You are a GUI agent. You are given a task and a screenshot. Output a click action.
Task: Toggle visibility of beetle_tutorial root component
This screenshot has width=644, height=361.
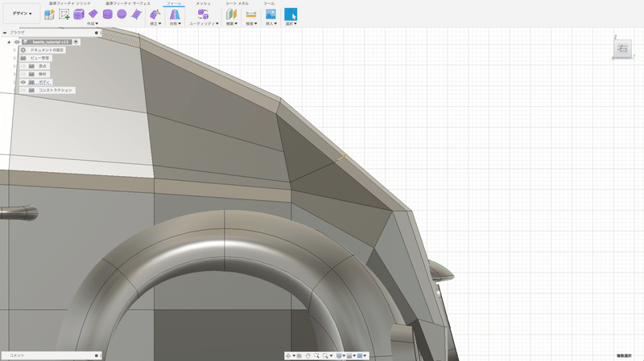point(16,42)
